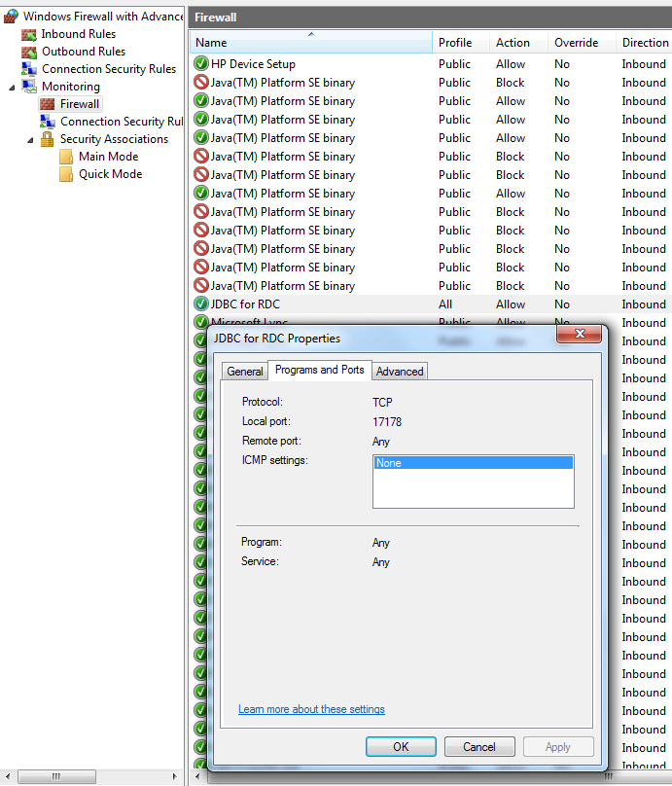Select the Programs and Ports tab
The height and width of the screenshot is (786, 672).
pyautogui.click(x=320, y=370)
